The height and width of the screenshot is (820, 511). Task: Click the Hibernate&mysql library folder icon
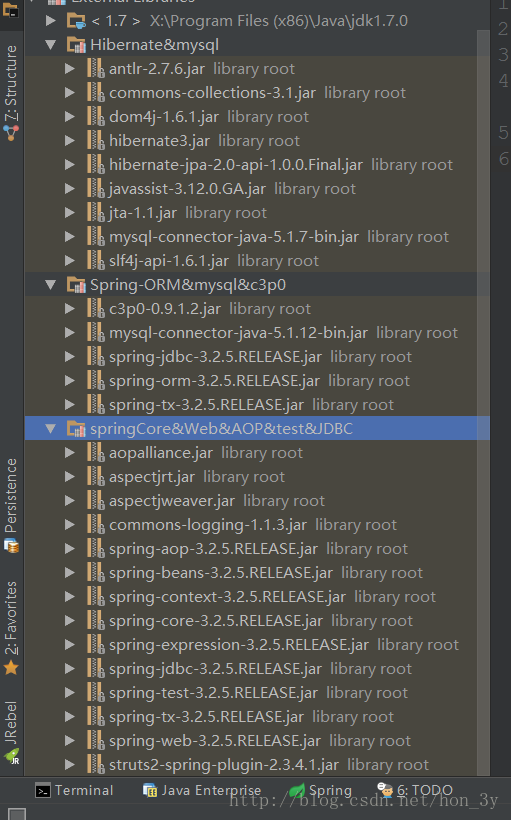[76, 45]
